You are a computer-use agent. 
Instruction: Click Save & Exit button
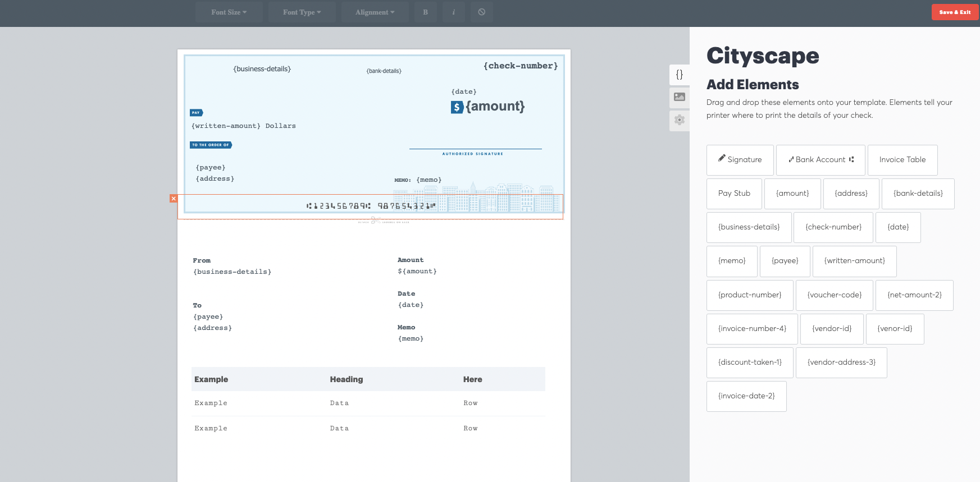click(955, 12)
